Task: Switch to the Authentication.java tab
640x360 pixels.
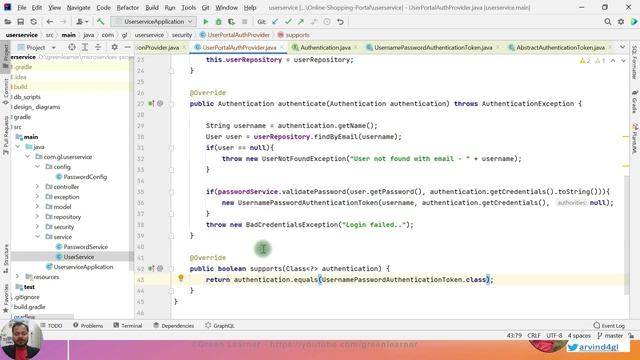Action: (325, 47)
